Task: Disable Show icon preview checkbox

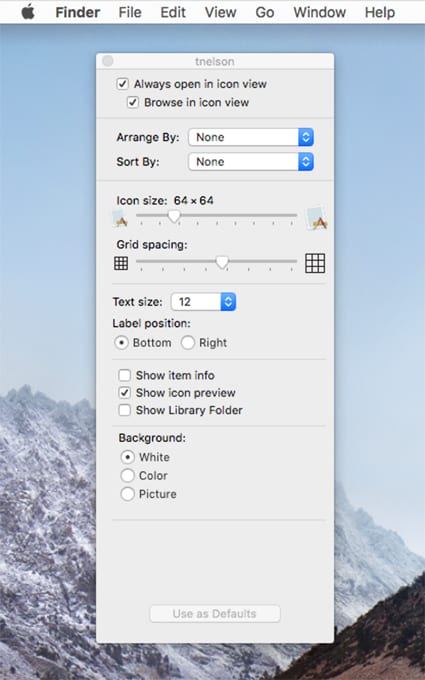Action: click(124, 392)
